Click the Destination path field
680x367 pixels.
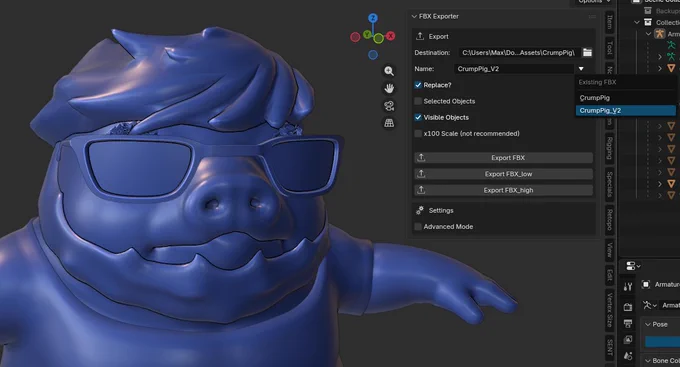coord(519,52)
